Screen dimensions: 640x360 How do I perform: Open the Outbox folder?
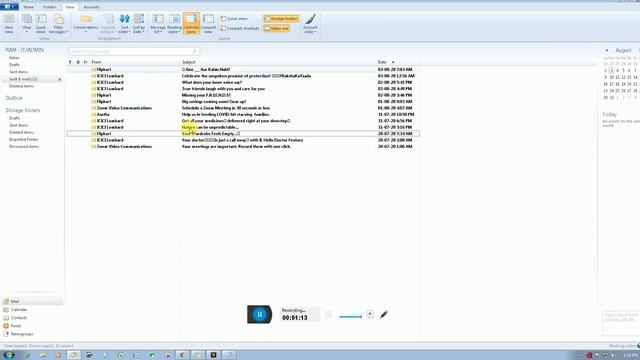(x=14, y=98)
